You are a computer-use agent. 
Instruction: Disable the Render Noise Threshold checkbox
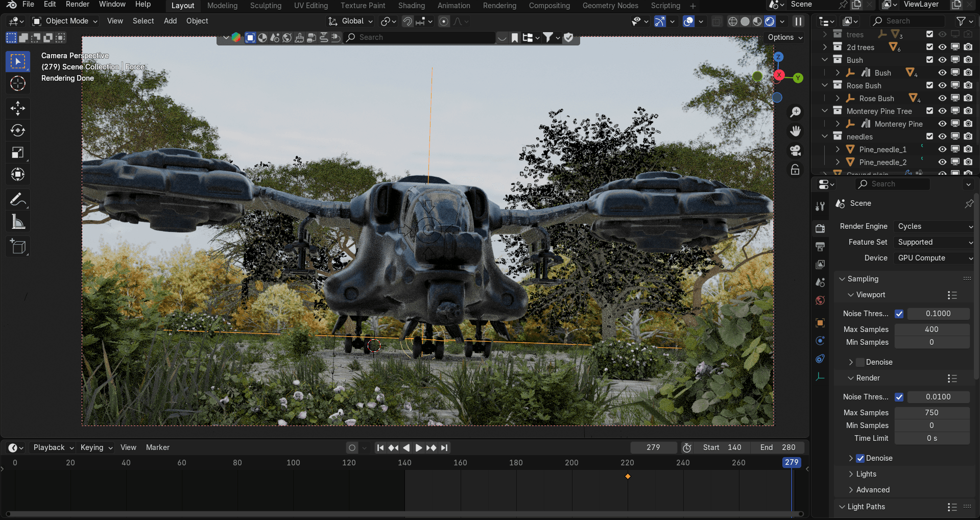point(899,397)
